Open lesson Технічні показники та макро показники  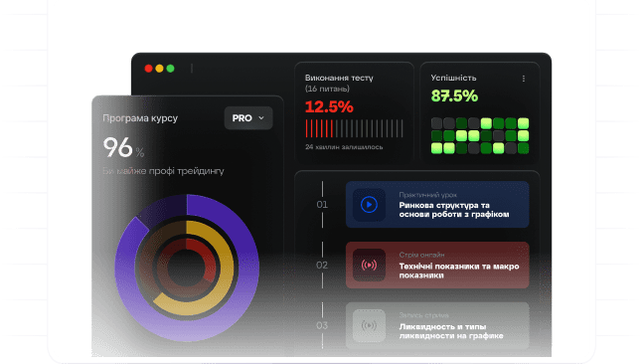pos(437,265)
